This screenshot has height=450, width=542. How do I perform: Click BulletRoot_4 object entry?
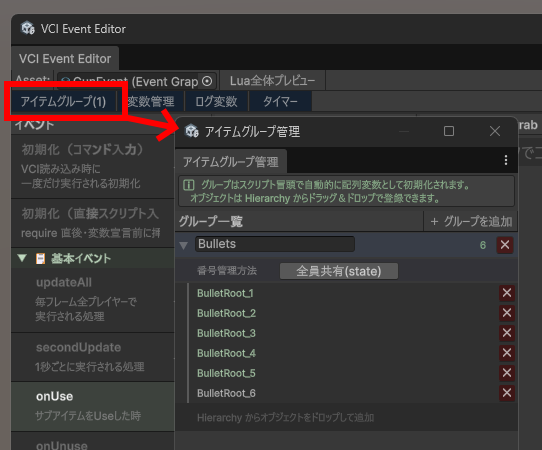226,354
